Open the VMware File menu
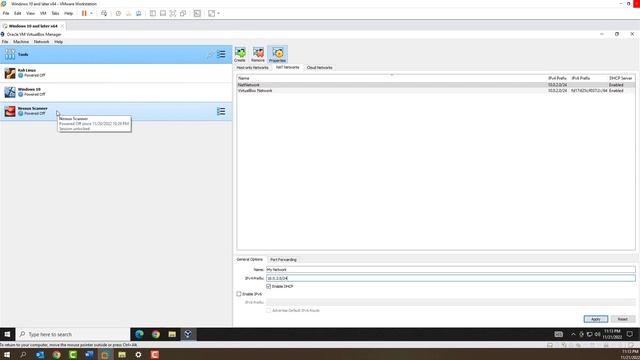Image resolution: width=640 pixels, height=360 pixels. click(x=6, y=13)
